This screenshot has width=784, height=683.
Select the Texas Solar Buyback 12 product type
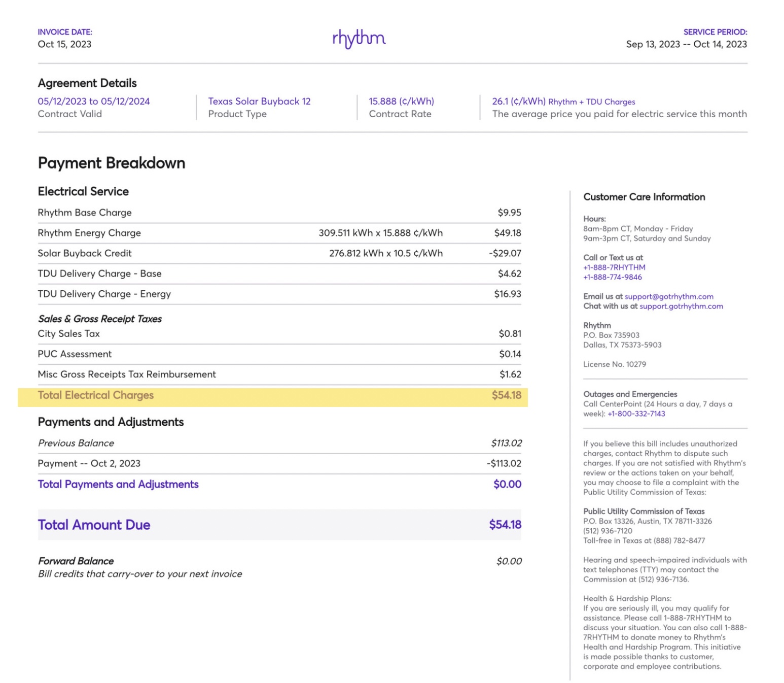tap(259, 101)
